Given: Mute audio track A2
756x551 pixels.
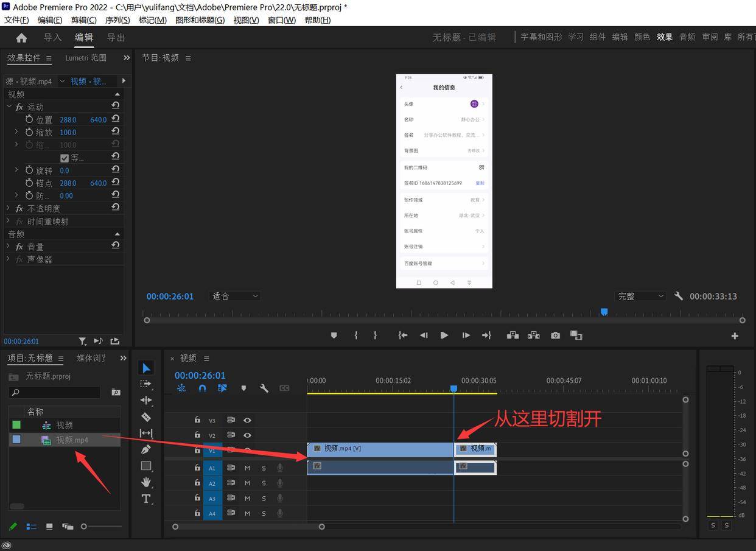Looking at the screenshot, I should pos(247,483).
